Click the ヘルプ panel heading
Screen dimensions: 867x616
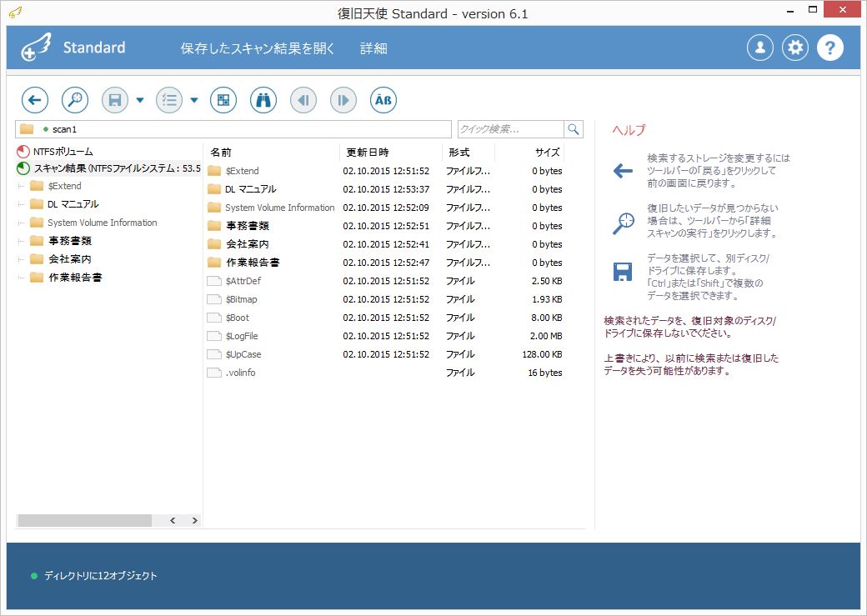[x=629, y=130]
